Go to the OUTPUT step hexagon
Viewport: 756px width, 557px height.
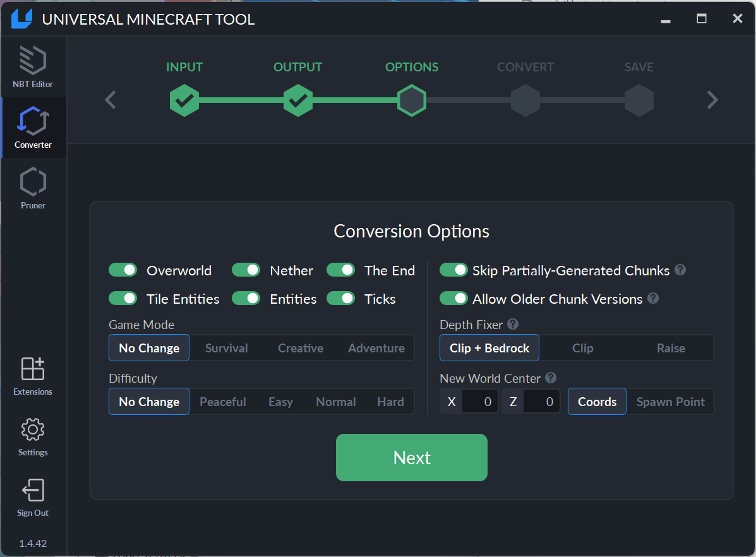click(x=298, y=100)
